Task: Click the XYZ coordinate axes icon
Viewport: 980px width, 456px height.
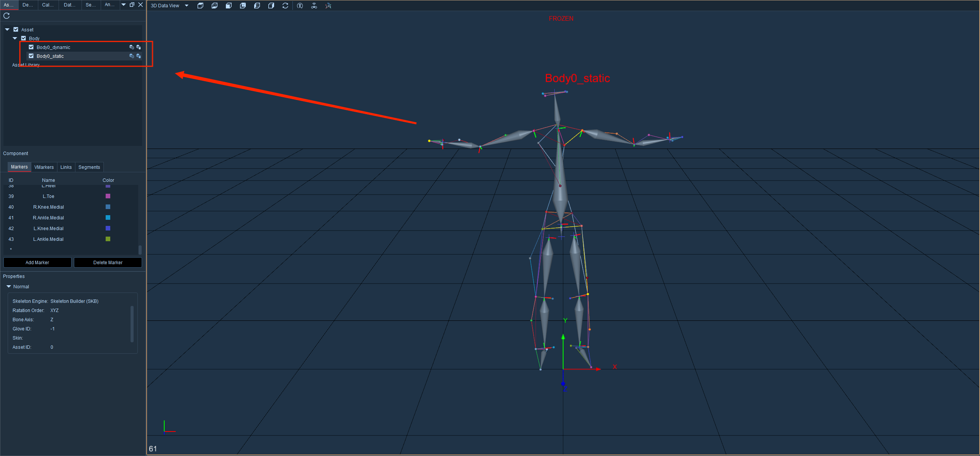Action: click(328, 5)
